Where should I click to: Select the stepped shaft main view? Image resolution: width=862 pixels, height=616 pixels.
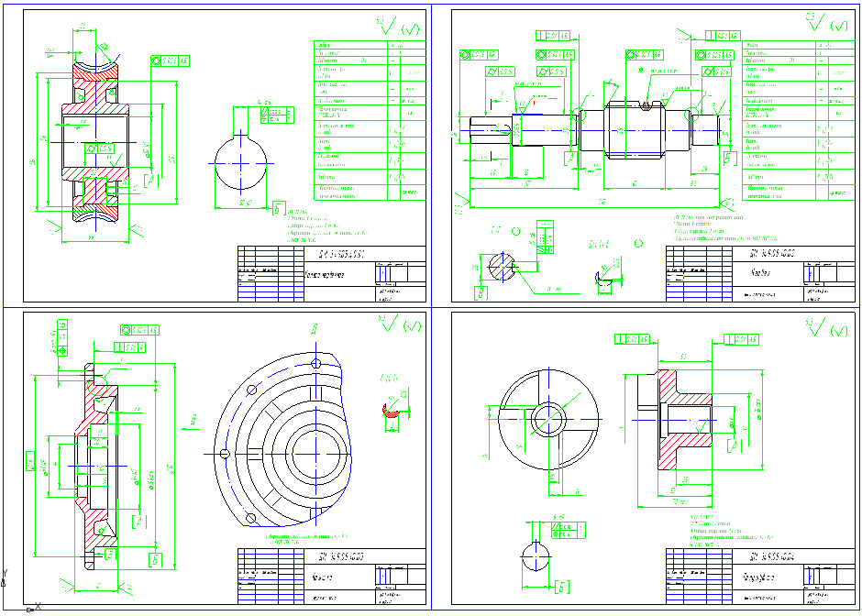[x=595, y=131]
